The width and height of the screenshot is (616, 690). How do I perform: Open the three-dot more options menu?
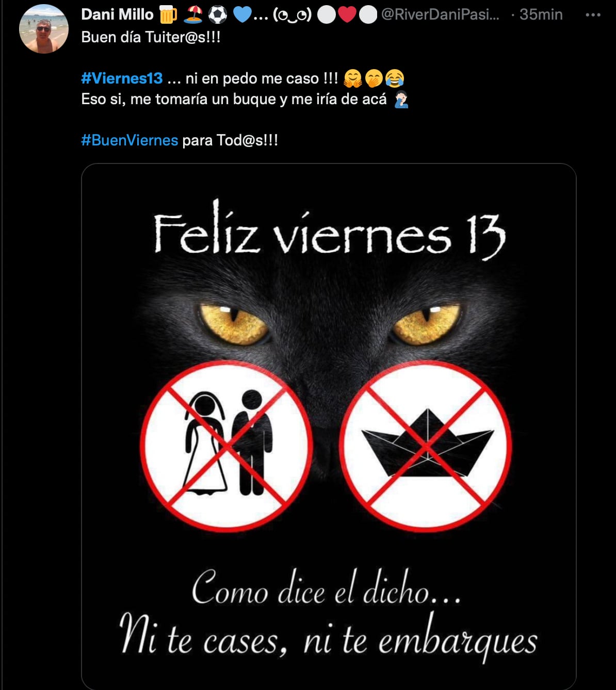point(593,15)
